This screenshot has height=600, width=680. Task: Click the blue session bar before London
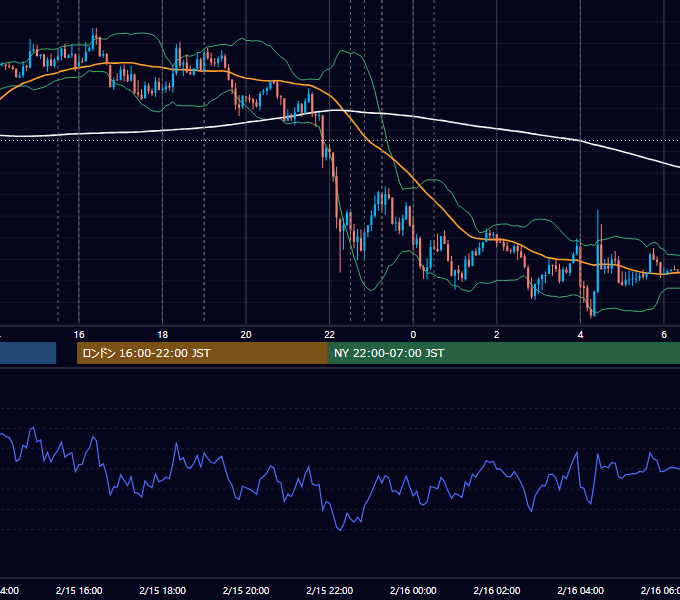point(28,353)
